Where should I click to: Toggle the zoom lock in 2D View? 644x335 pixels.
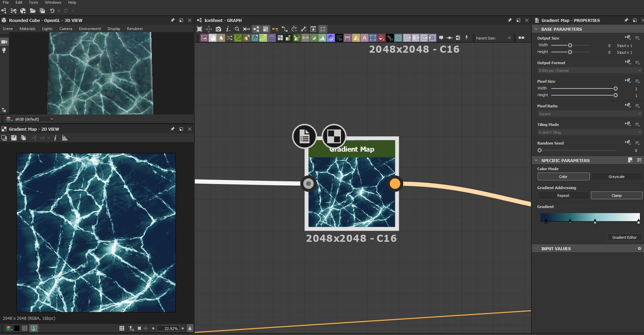(190, 328)
